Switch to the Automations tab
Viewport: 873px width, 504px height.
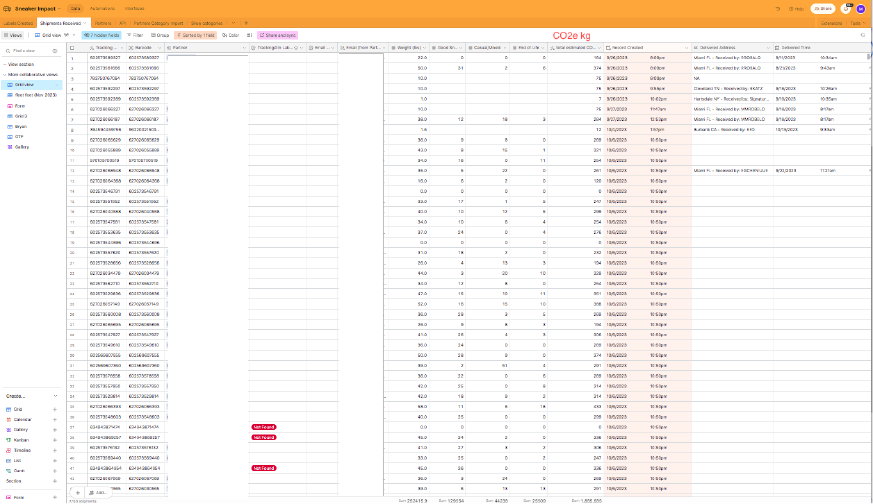(101, 8)
